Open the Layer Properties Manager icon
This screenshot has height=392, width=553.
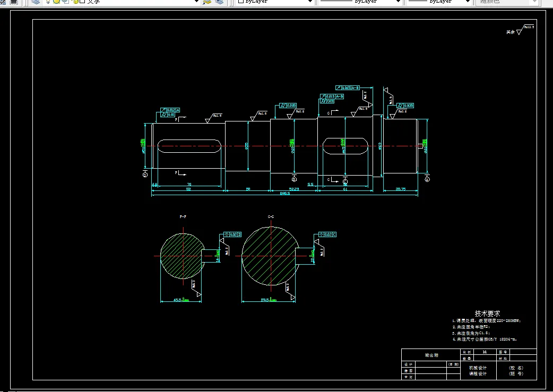coord(35,2)
